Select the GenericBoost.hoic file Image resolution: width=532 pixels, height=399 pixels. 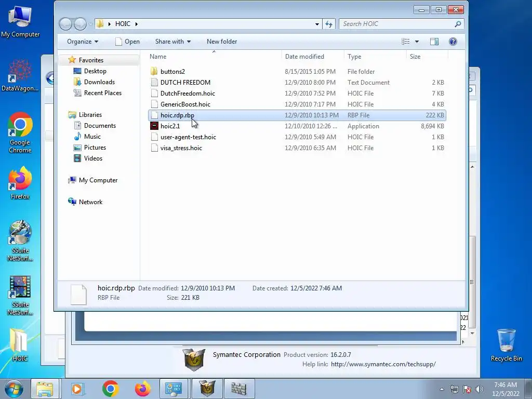click(297, 104)
